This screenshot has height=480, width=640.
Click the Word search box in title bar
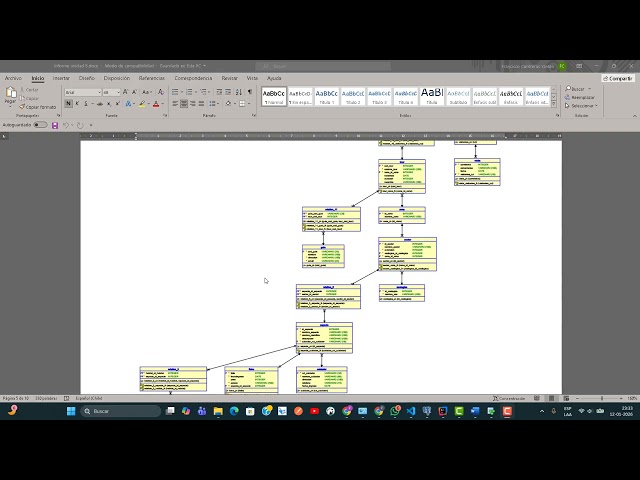tap(322, 66)
